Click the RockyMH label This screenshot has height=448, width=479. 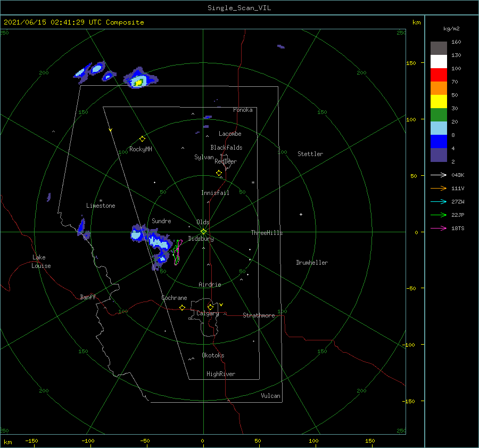(141, 149)
